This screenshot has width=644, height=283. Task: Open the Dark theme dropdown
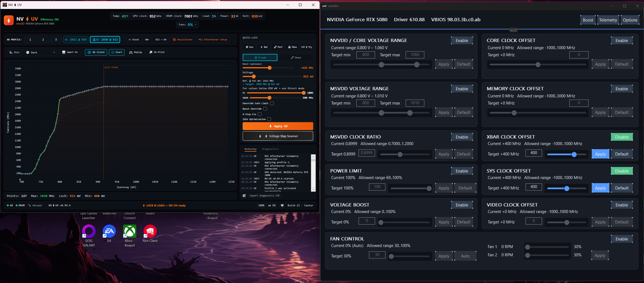click(x=41, y=52)
